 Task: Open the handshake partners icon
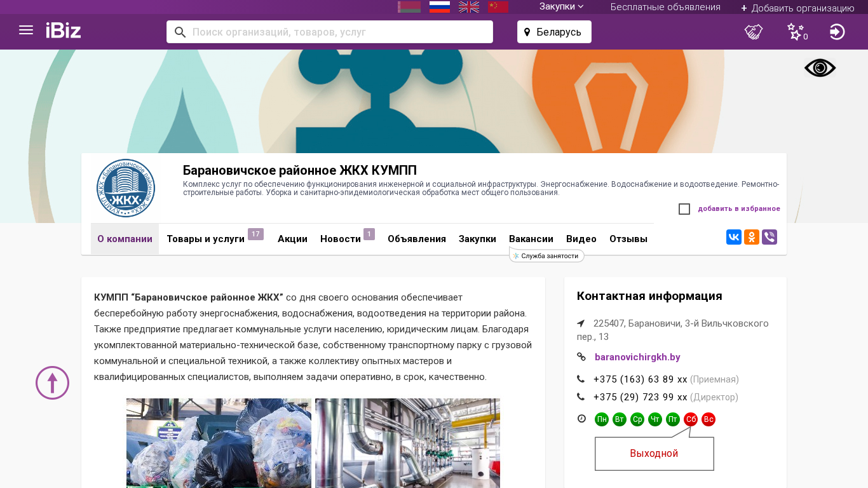(x=754, y=32)
